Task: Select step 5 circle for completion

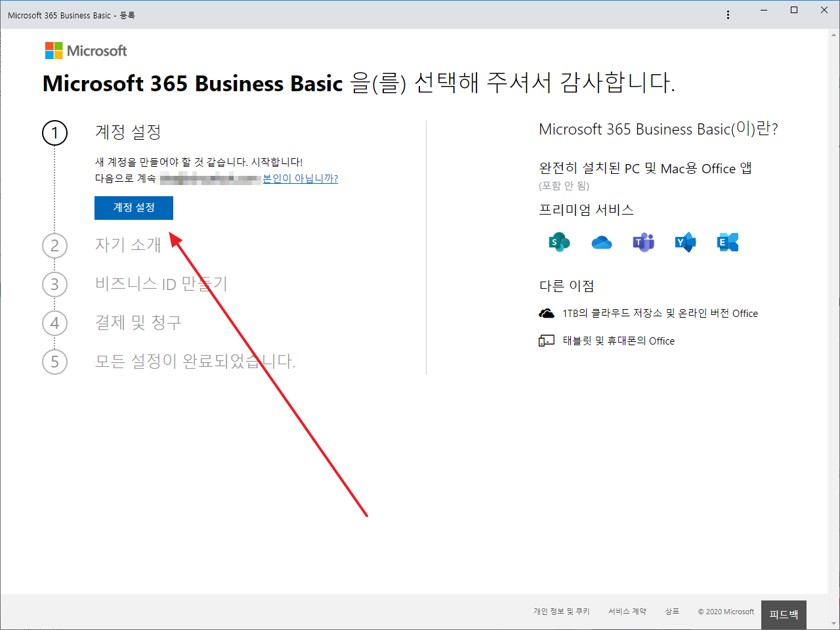Action: point(55,362)
